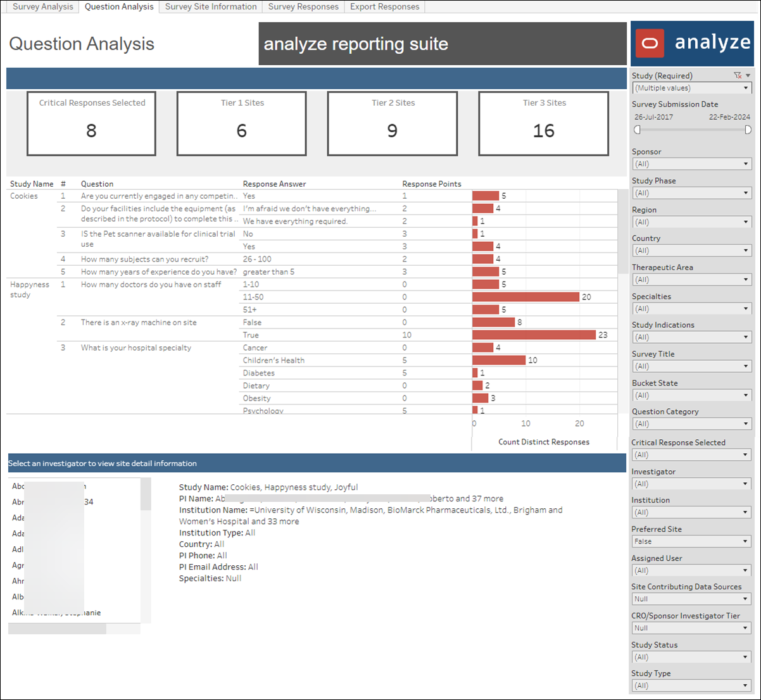The image size is (761, 700).
Task: Expand the Question Category dropdown
Action: (692, 424)
